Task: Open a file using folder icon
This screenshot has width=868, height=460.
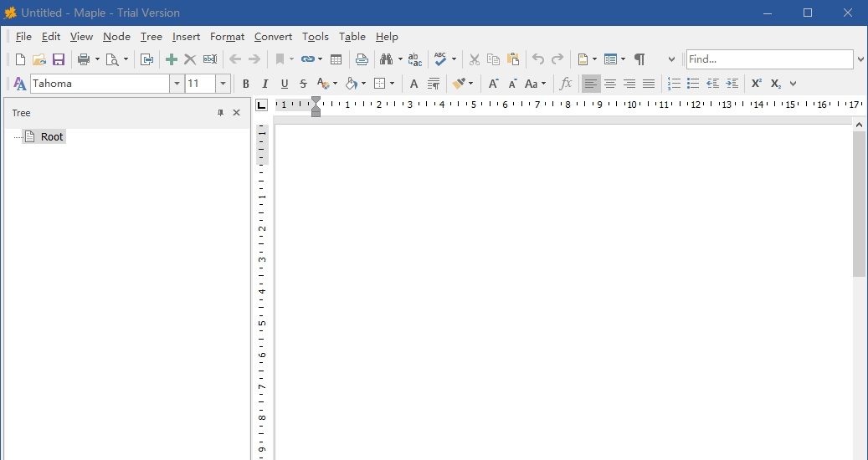Action: click(x=39, y=59)
